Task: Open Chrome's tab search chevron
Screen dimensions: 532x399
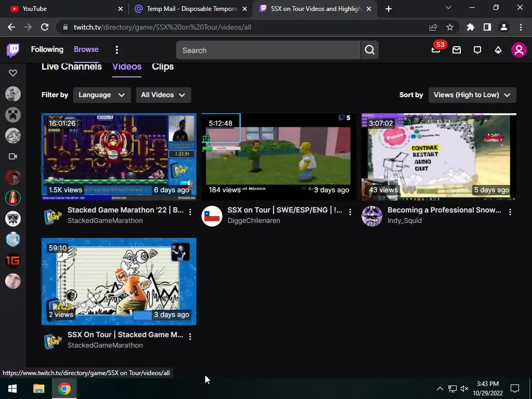Action: [448, 7]
